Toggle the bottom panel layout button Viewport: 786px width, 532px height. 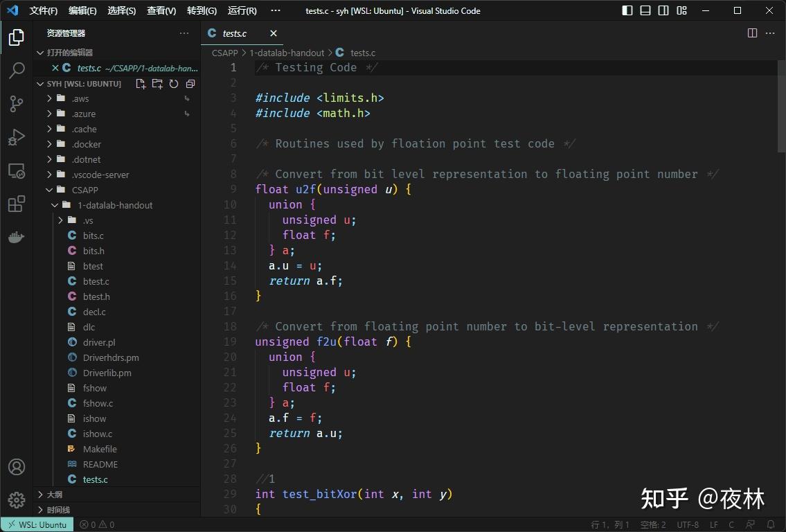click(645, 10)
